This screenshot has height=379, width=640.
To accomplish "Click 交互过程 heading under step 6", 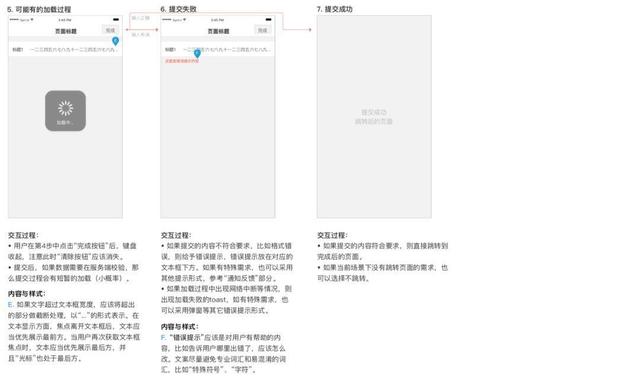I will coord(176,235).
